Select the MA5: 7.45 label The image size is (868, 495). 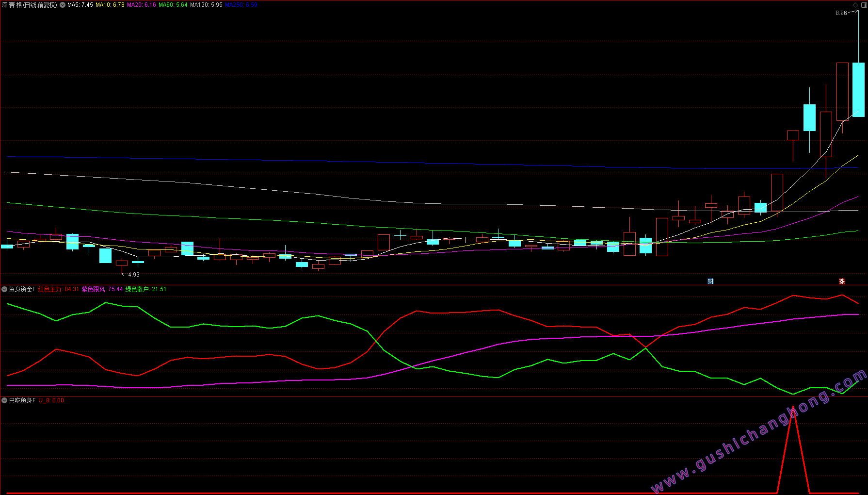pos(80,5)
